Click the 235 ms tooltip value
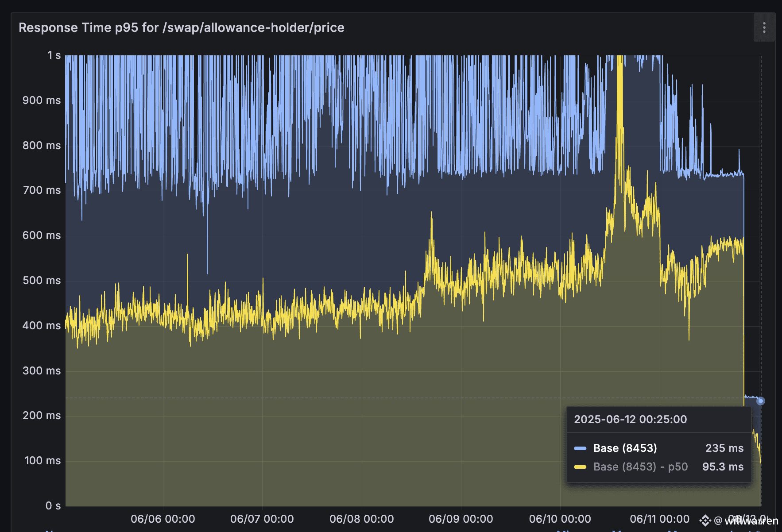 (x=724, y=448)
